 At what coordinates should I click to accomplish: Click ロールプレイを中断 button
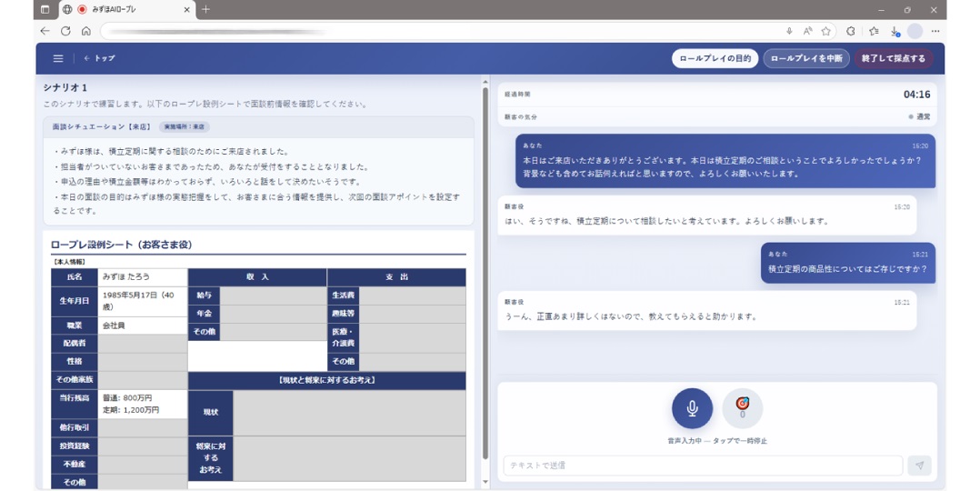pos(806,58)
